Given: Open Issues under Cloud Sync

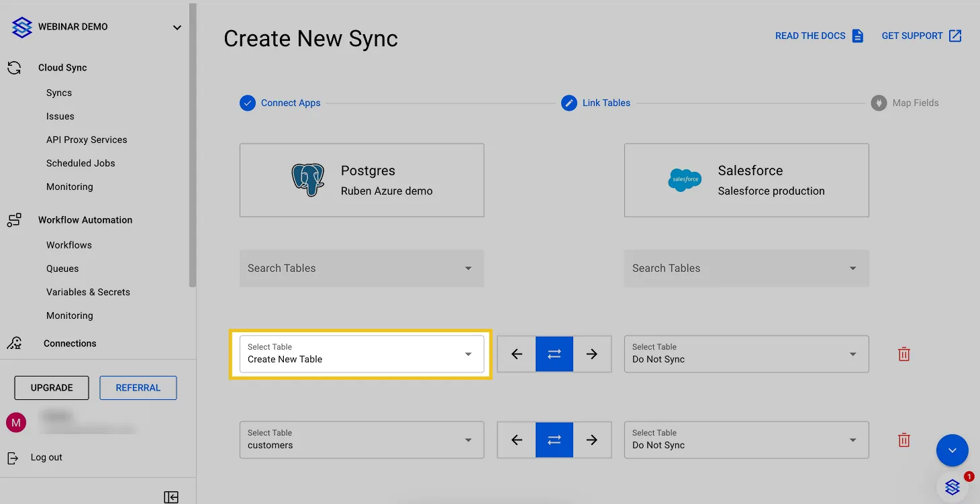Looking at the screenshot, I should [60, 117].
